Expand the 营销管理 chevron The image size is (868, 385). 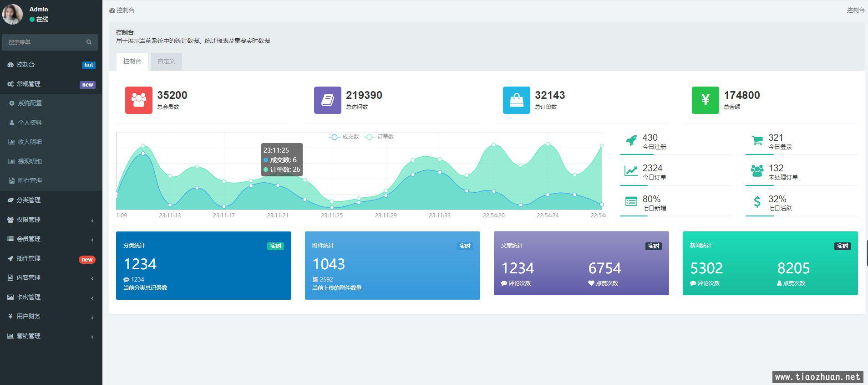pyautogui.click(x=92, y=337)
